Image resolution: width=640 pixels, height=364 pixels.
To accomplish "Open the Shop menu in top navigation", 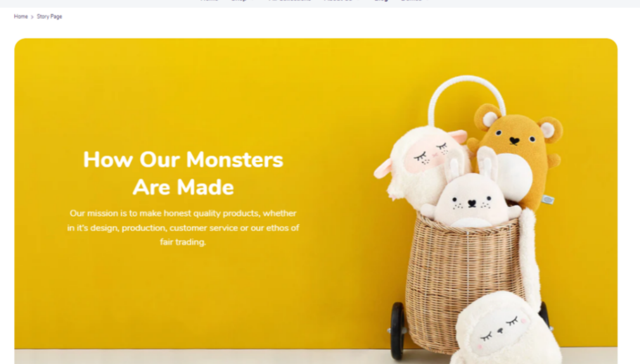I will click(239, 1).
